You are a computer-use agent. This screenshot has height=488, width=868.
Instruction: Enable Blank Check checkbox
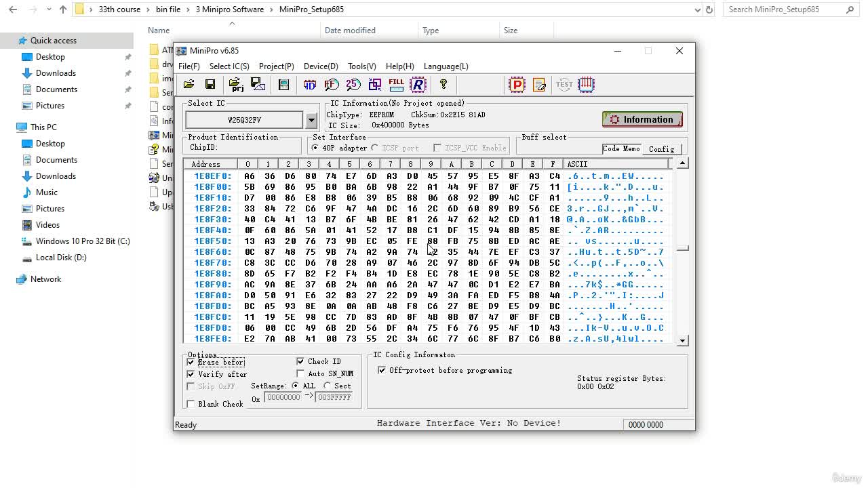tap(191, 404)
